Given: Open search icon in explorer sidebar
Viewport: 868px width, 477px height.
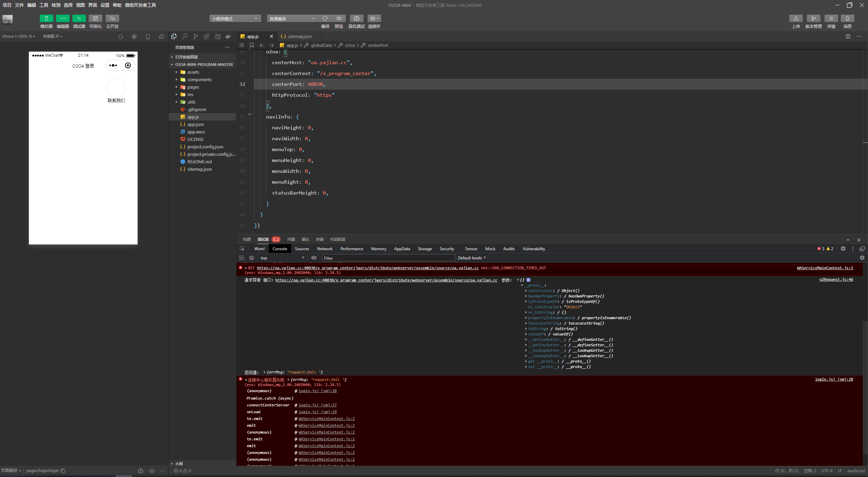Looking at the screenshot, I should click(x=185, y=36).
